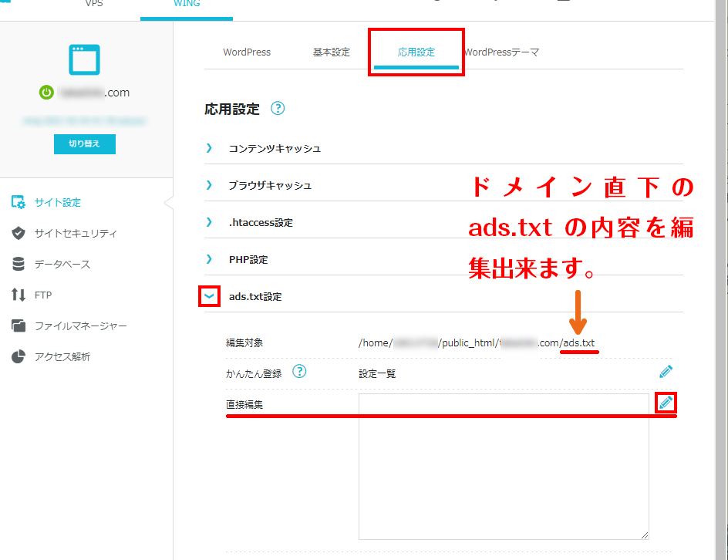This screenshot has height=560, width=728.
Task: Click the サイトセキュリティ shield icon
Action: pos(19,233)
